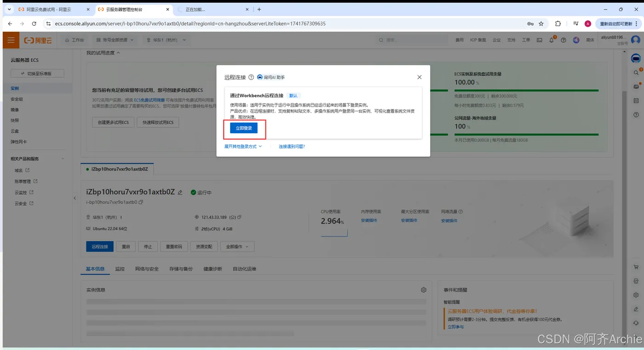Click the 公网流量 progress bar

click(x=526, y=134)
